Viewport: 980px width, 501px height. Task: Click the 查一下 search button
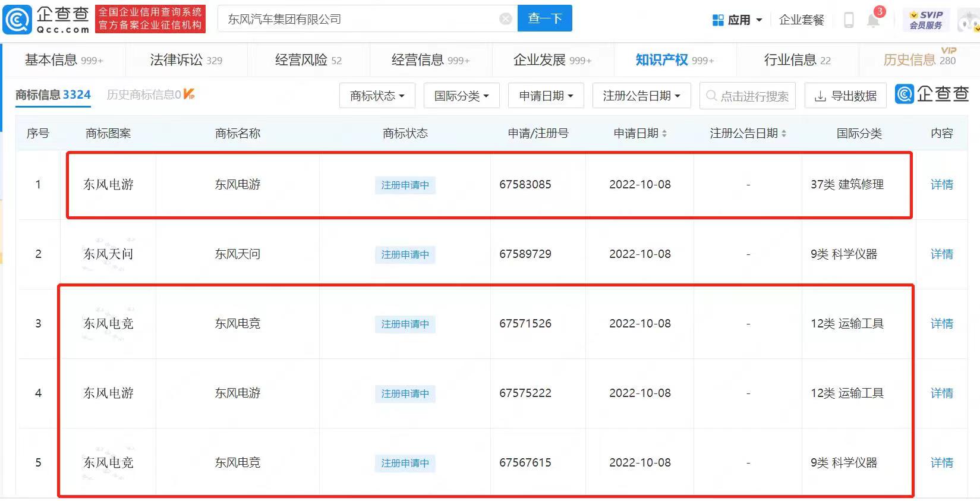tap(545, 18)
